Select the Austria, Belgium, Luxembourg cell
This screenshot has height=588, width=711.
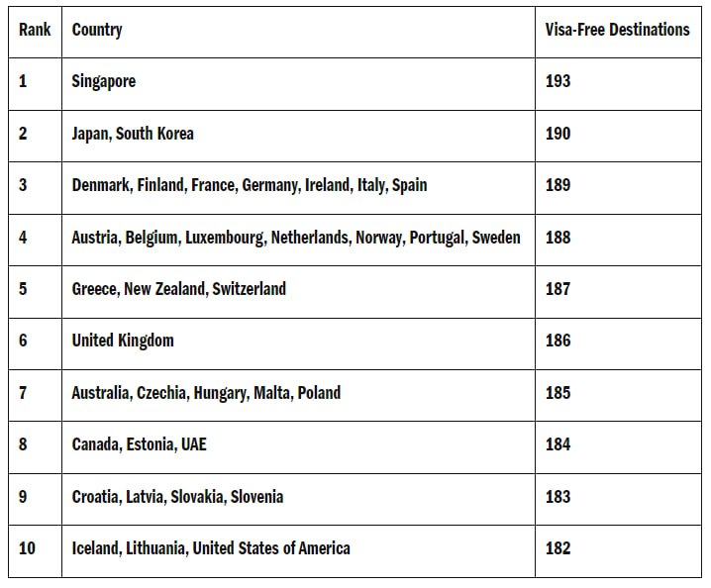coord(296,238)
